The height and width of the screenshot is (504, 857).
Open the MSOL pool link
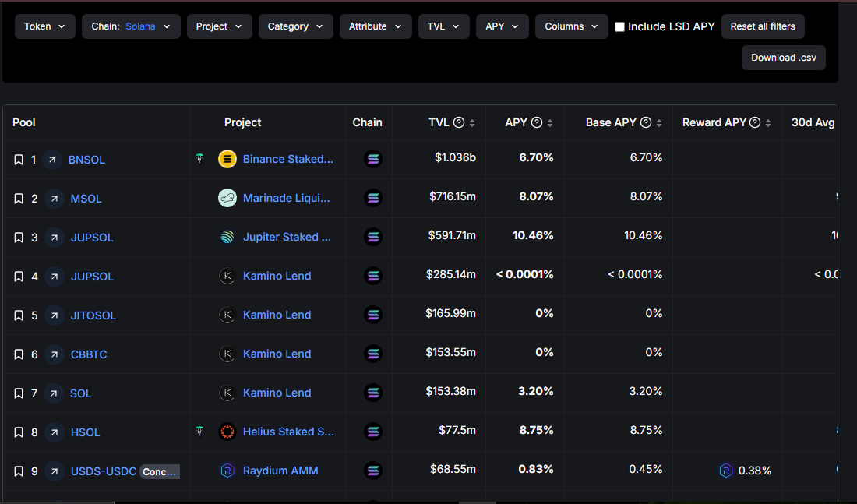(86, 199)
